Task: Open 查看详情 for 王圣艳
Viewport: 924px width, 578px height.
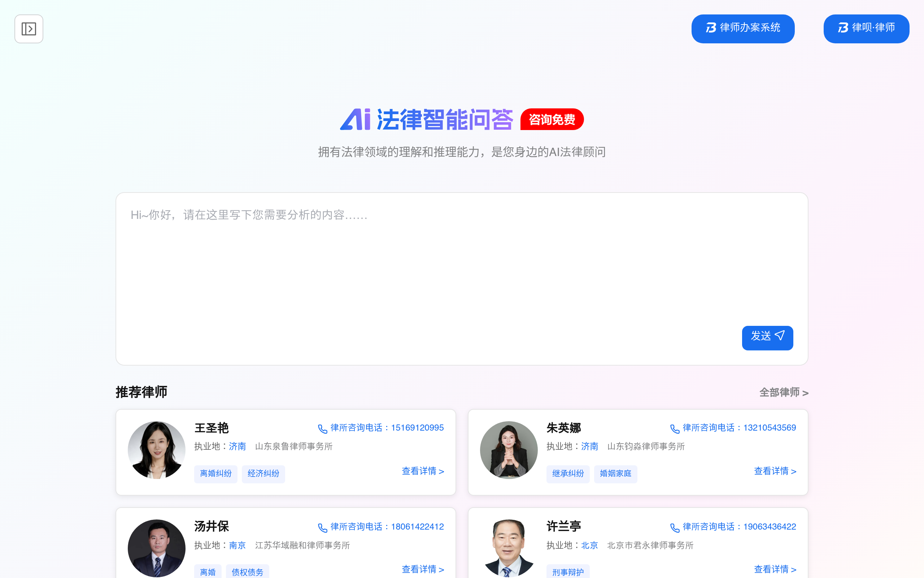Action: click(423, 471)
